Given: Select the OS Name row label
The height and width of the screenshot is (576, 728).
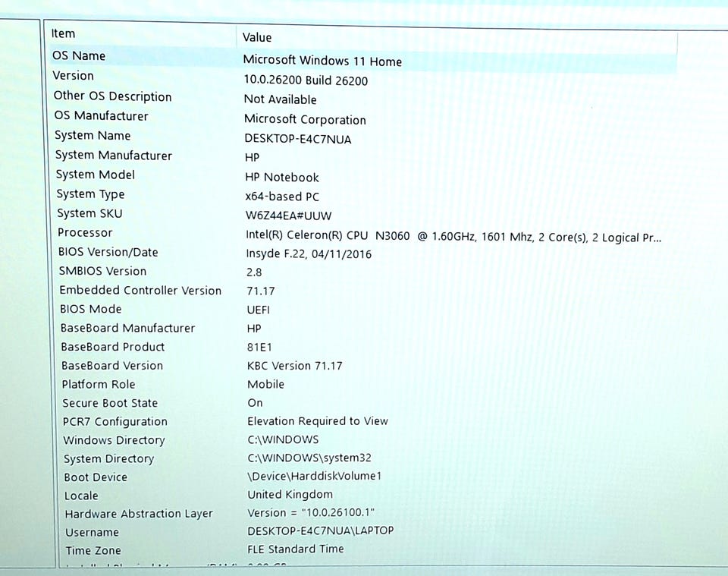Looking at the screenshot, I should tap(78, 55).
